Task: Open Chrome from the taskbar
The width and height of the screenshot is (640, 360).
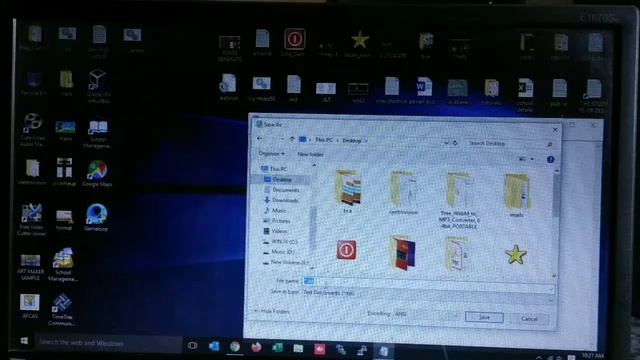Action: pos(235,347)
